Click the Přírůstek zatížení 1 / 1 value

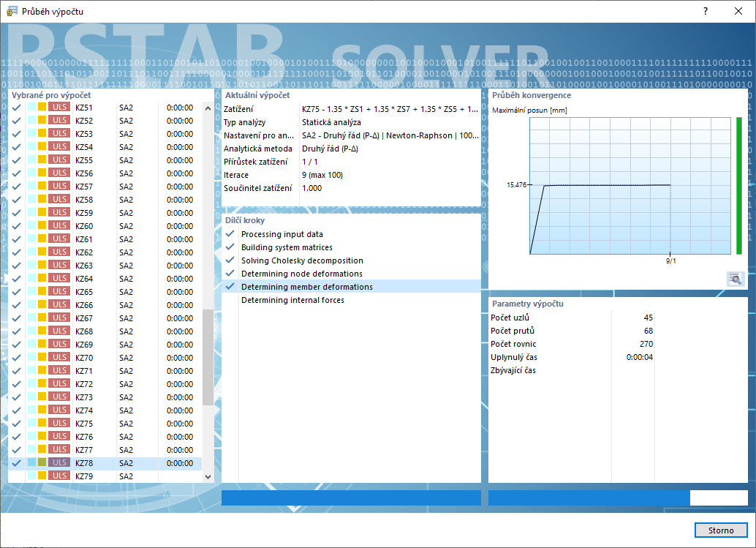(x=309, y=162)
